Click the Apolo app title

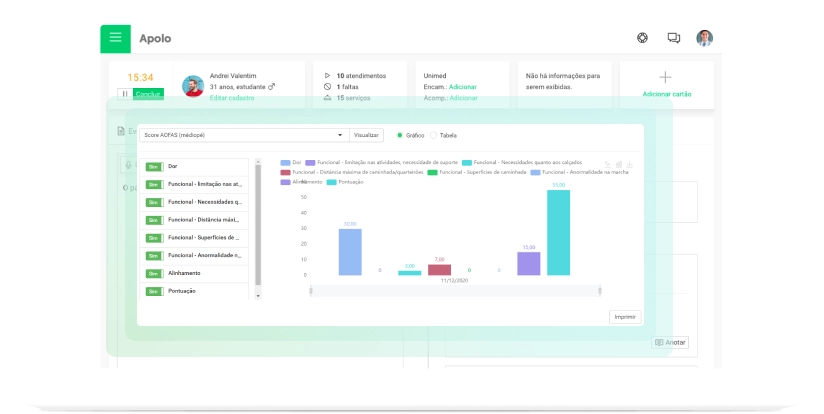pyautogui.click(x=155, y=38)
